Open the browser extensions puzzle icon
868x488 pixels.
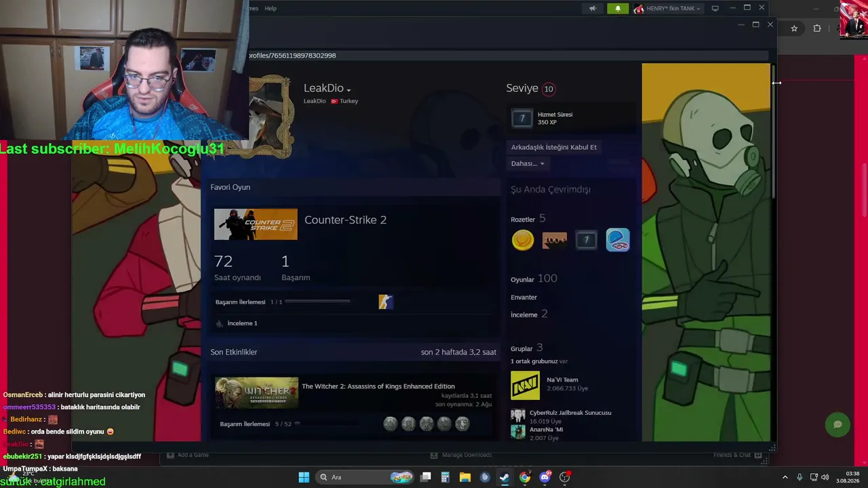click(x=817, y=28)
